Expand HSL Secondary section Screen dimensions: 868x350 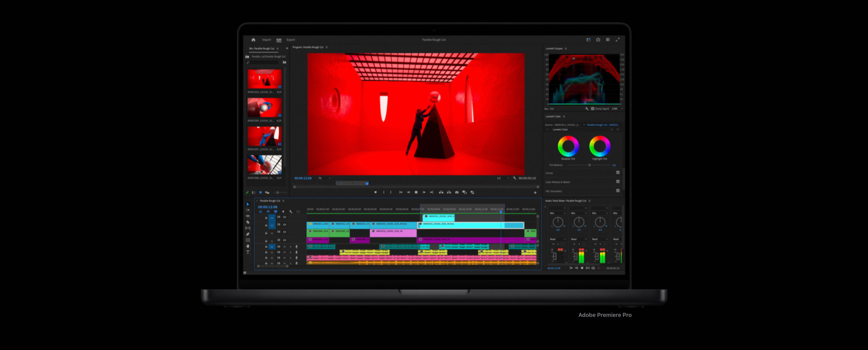554,191
